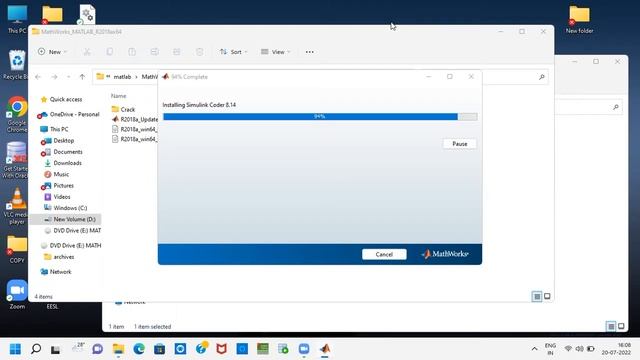The width and height of the screenshot is (640, 360).
Task: Click the Copy icon in Explorer toolbar
Action: 109,52
